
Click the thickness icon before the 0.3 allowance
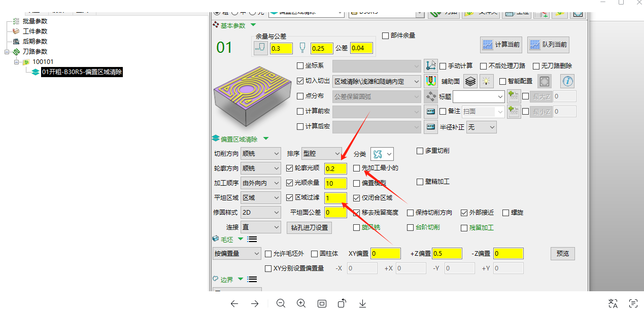point(260,48)
